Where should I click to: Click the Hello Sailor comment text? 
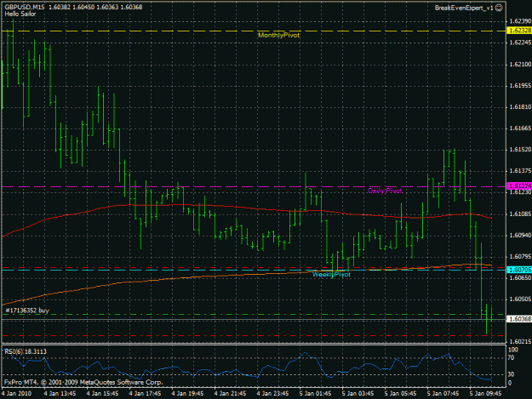click(20, 14)
